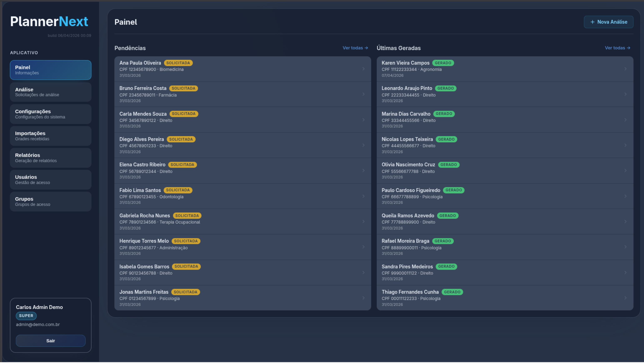Expand Ana Paula Oliveira row chevron
Image resolution: width=644 pixels, height=363 pixels.
tap(364, 69)
